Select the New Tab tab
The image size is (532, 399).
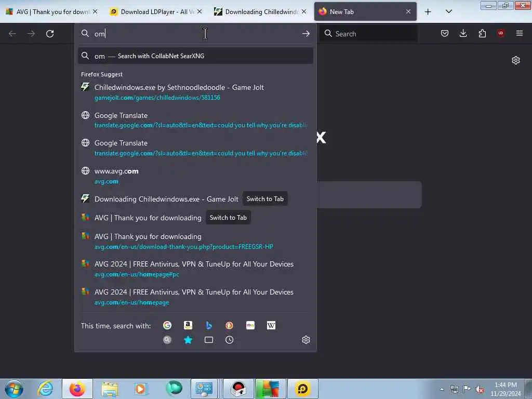[365, 12]
